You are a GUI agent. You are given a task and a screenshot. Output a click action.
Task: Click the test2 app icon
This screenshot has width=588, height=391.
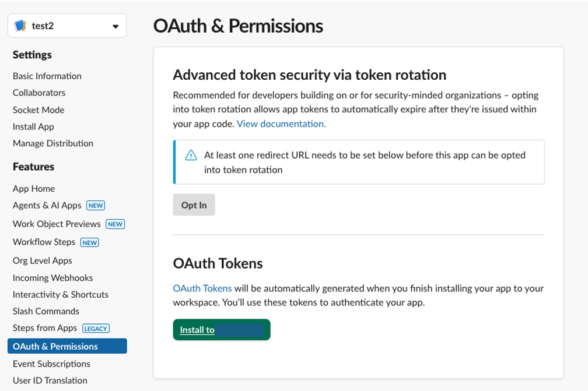[x=20, y=26]
